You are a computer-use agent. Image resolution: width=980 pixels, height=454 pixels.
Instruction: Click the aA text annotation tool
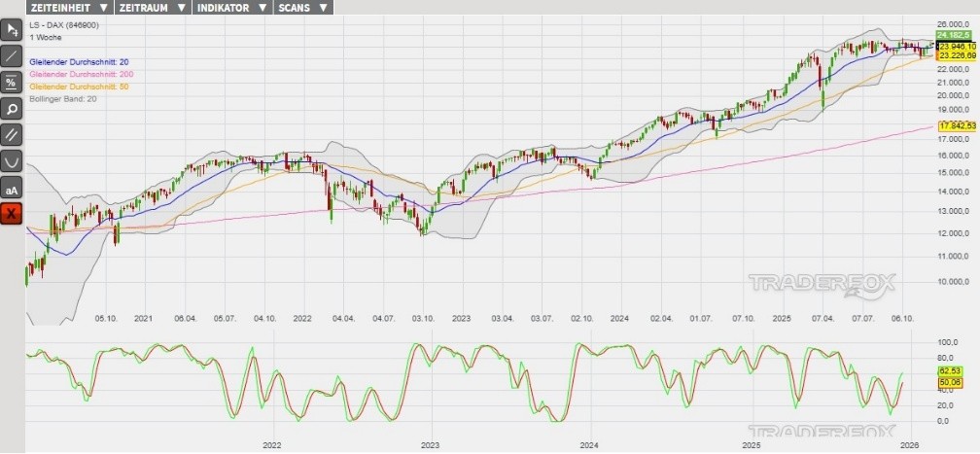[x=12, y=188]
